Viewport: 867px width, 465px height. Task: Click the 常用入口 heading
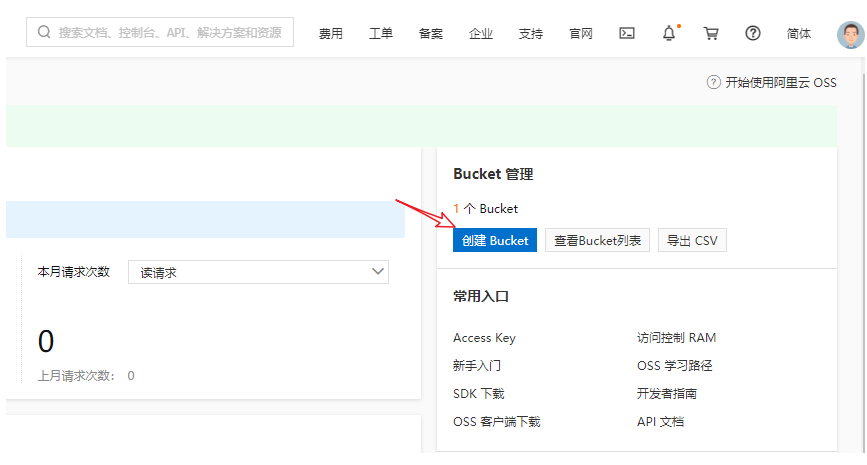coord(480,296)
